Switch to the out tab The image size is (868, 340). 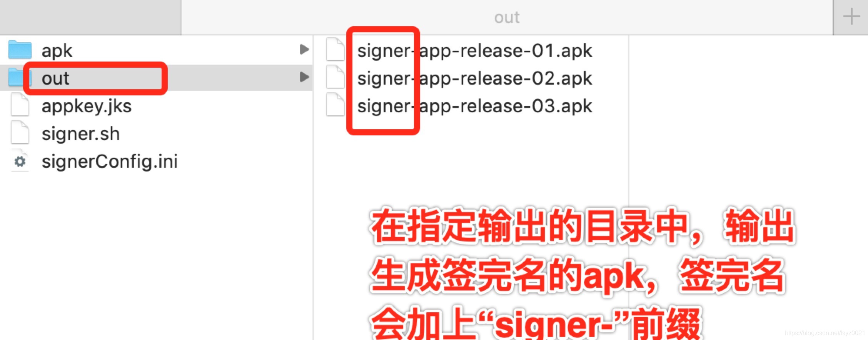[507, 17]
